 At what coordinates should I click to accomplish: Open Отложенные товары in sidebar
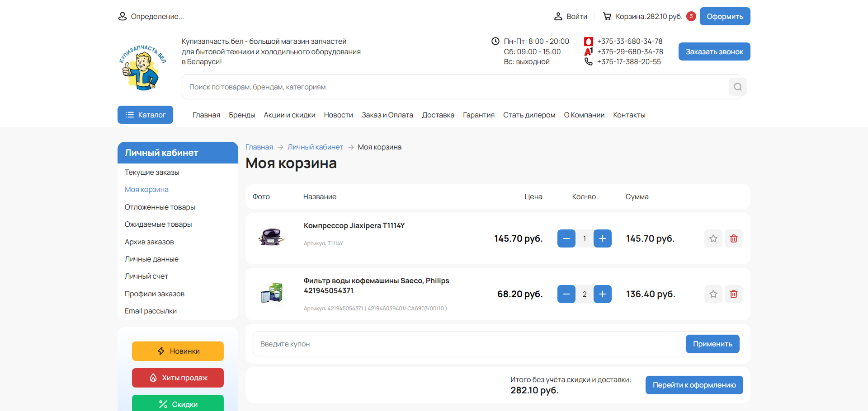[160, 207]
